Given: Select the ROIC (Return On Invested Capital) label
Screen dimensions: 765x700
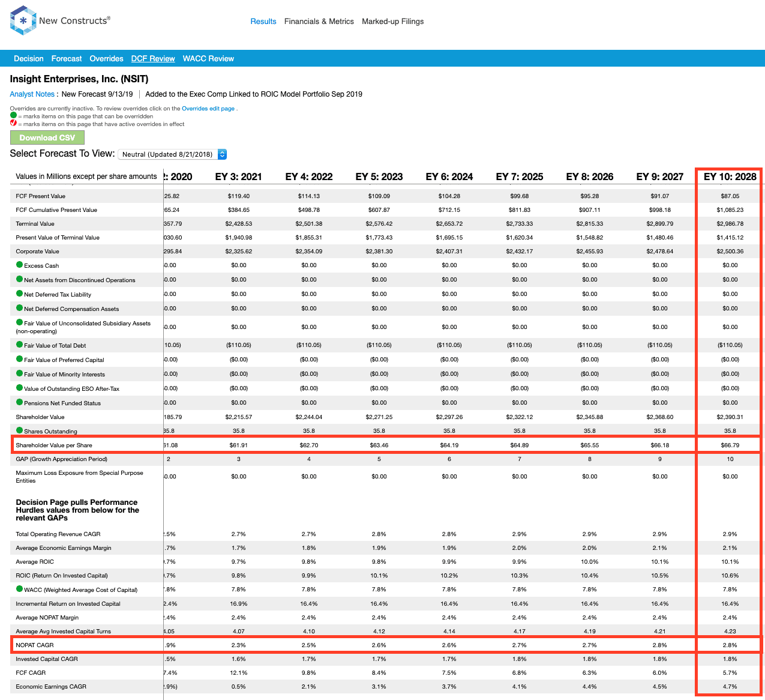Looking at the screenshot, I should [62, 576].
